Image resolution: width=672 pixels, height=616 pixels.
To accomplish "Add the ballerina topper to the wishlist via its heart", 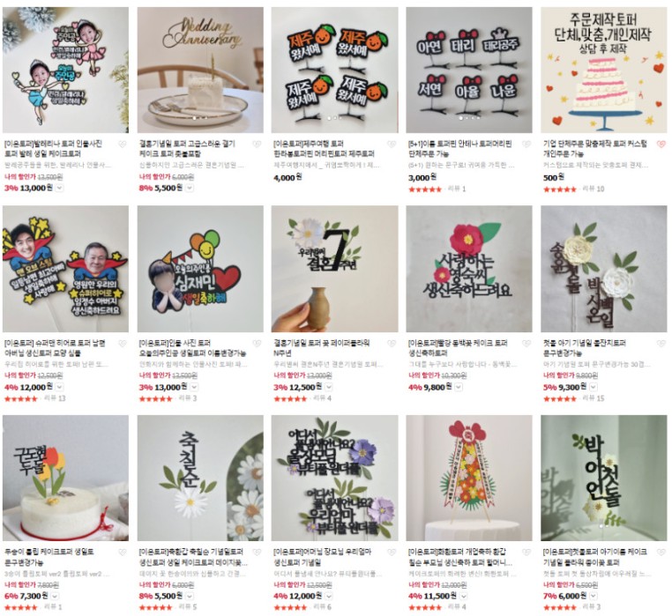I will 123,145.
